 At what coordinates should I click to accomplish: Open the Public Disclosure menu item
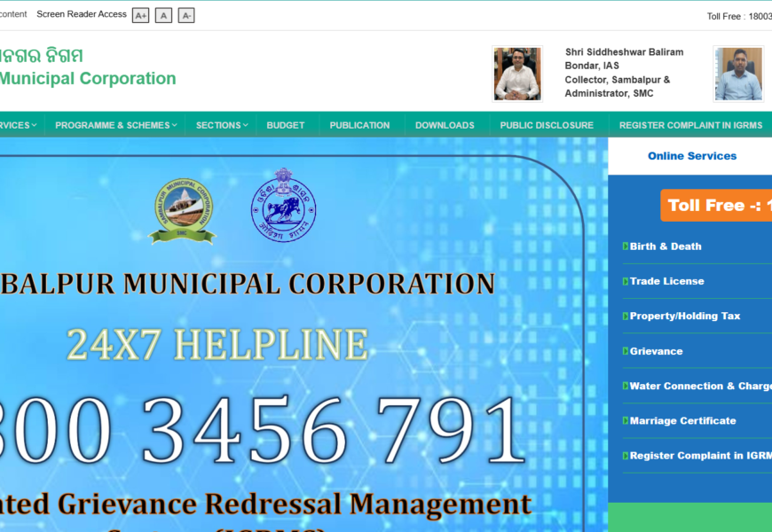547,125
